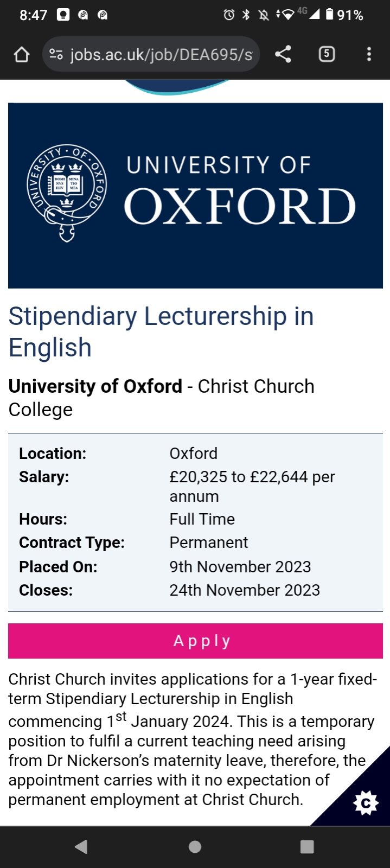The width and height of the screenshot is (390, 868).
Task: Tap the browser home icon
Action: pos(22,54)
